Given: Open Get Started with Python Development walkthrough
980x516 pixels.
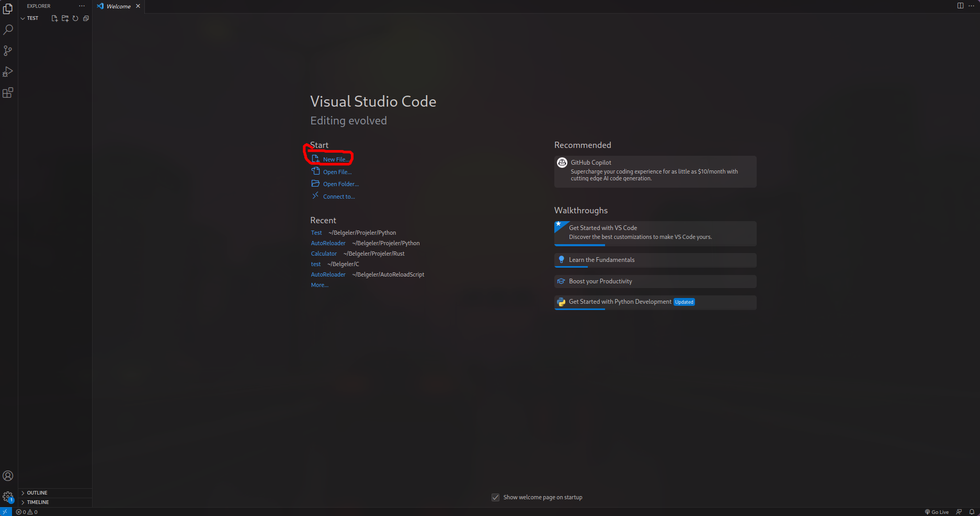Looking at the screenshot, I should (x=655, y=302).
